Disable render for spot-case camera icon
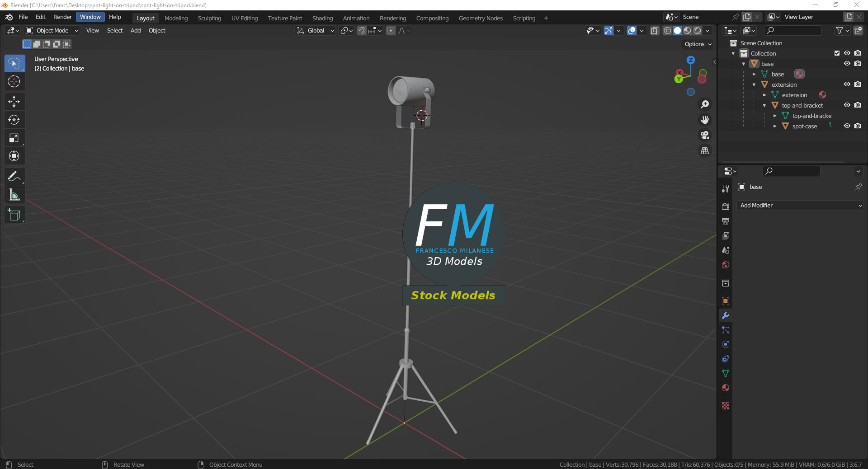The width and height of the screenshot is (868, 469). click(858, 126)
